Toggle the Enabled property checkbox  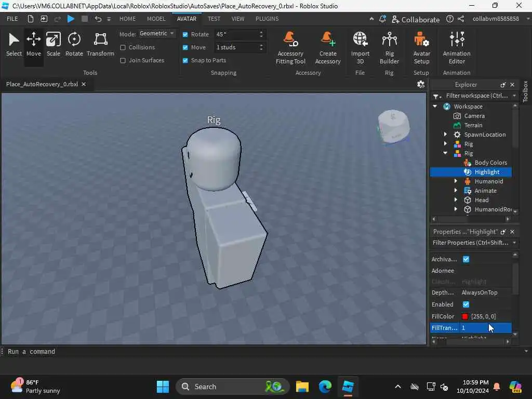tap(466, 304)
